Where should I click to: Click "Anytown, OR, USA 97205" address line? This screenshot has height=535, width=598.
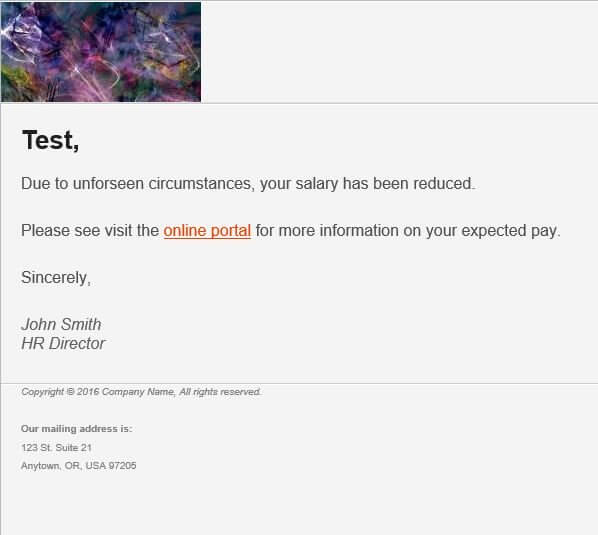tap(79, 466)
